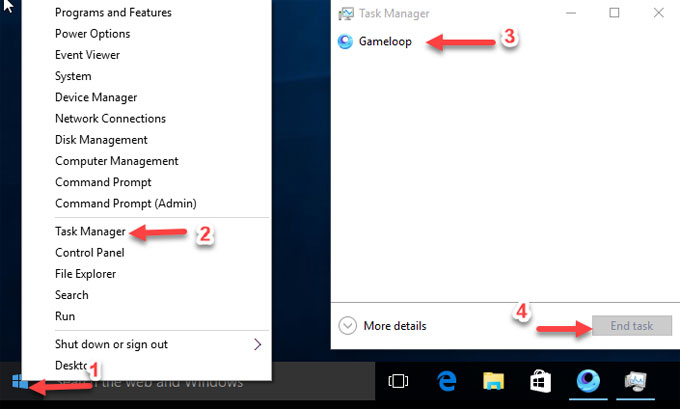The width and height of the screenshot is (680, 409).
Task: Open Disk Management from the menu
Action: (x=101, y=140)
